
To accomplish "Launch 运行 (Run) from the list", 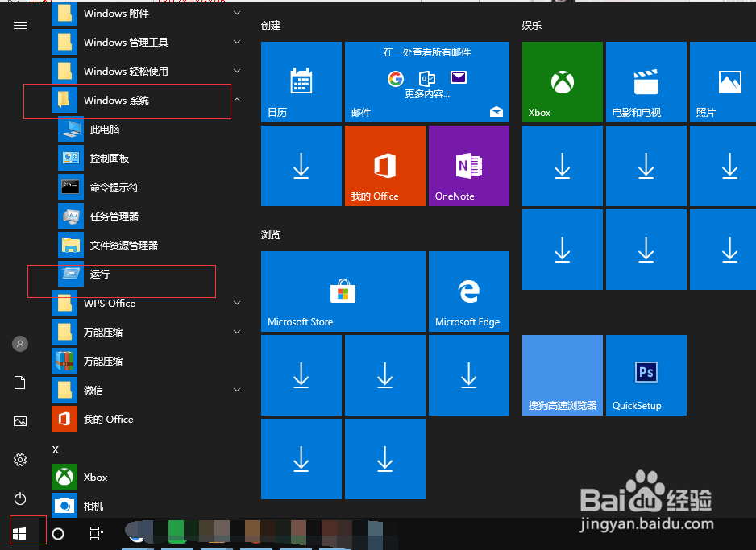I will (x=149, y=274).
